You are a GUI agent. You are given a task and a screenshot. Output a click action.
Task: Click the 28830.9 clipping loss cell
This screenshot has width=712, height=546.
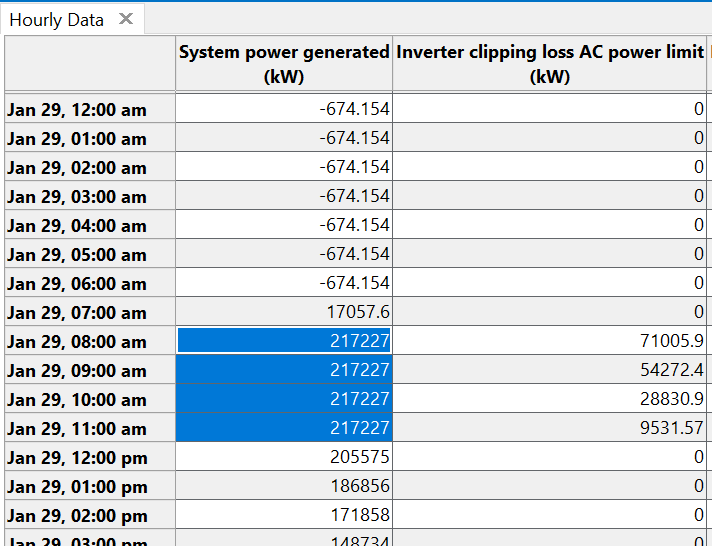click(x=550, y=399)
